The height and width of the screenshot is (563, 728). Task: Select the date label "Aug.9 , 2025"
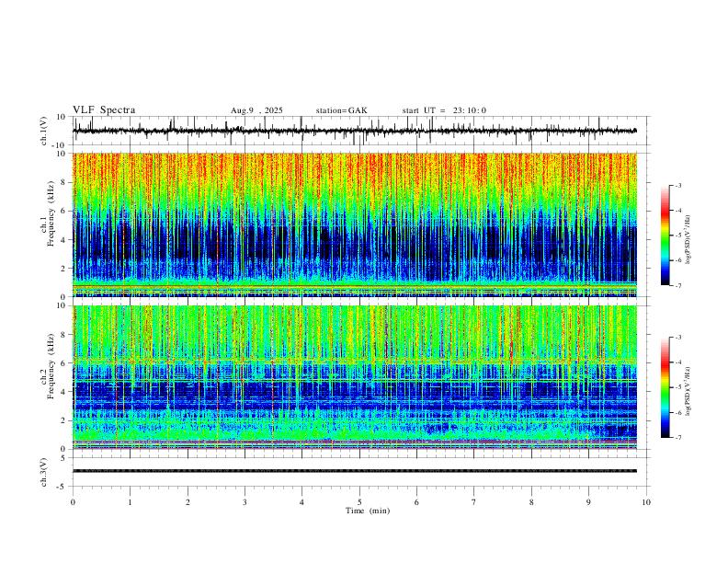pyautogui.click(x=256, y=110)
